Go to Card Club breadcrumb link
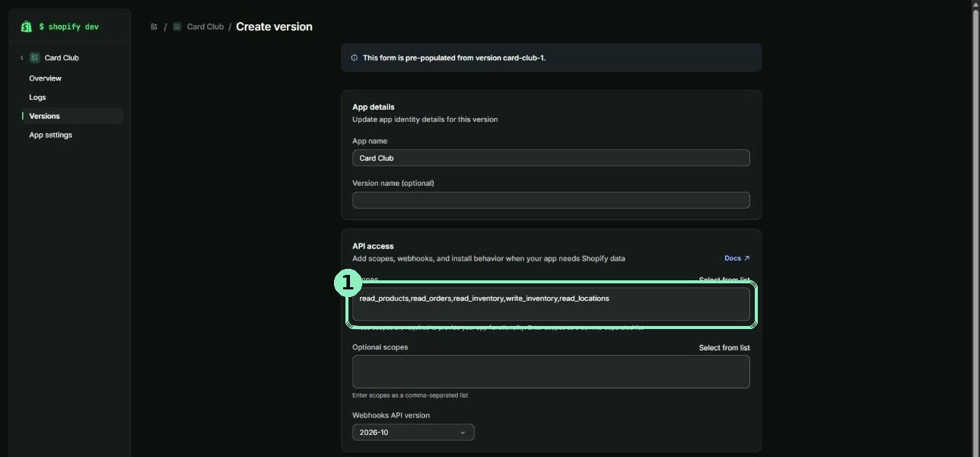980x457 pixels. click(205, 27)
